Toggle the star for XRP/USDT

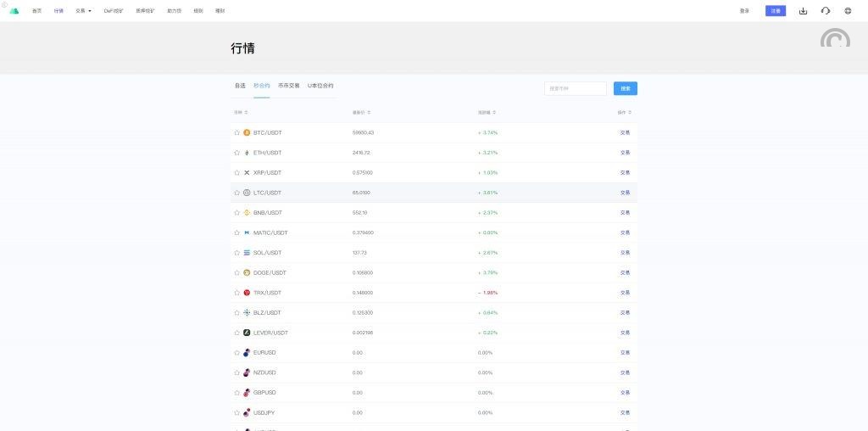coord(237,172)
